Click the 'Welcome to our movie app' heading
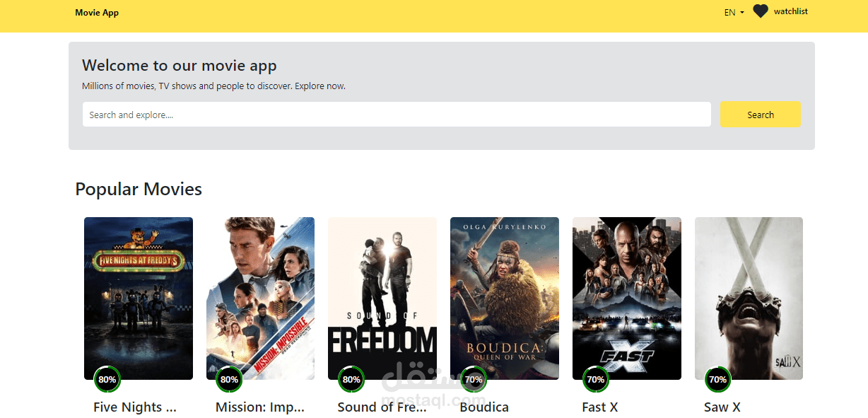This screenshot has width=868, height=418. pyautogui.click(x=180, y=66)
